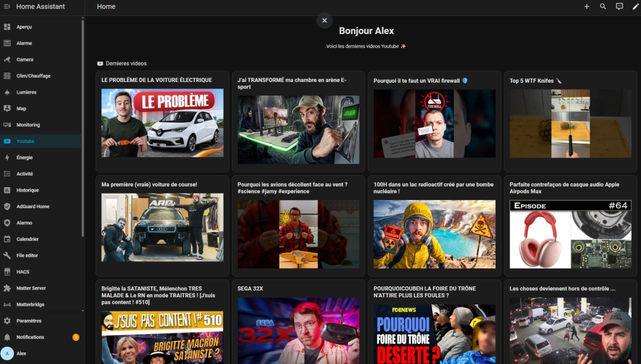Click the Historique chart icon
The width and height of the screenshot is (641, 364).
(x=7, y=190)
